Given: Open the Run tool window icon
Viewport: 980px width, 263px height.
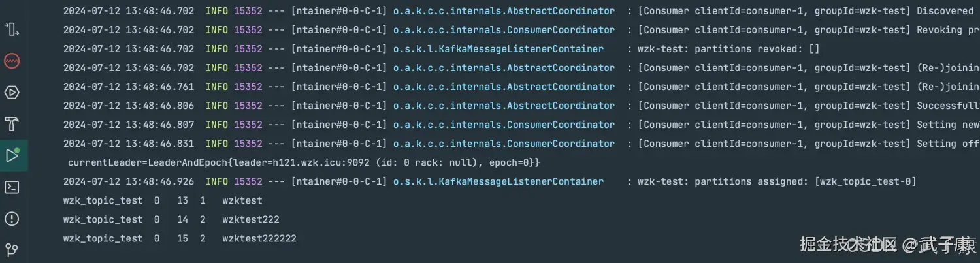Looking at the screenshot, I should point(12,155).
